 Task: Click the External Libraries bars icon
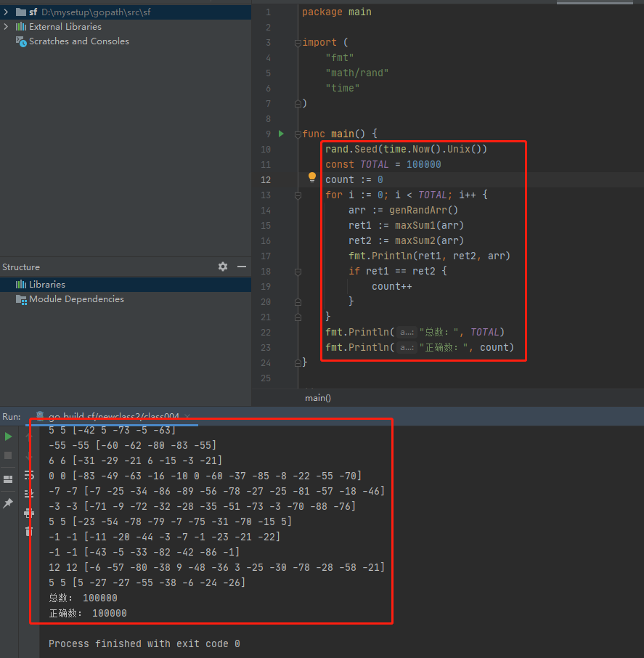tap(21, 26)
